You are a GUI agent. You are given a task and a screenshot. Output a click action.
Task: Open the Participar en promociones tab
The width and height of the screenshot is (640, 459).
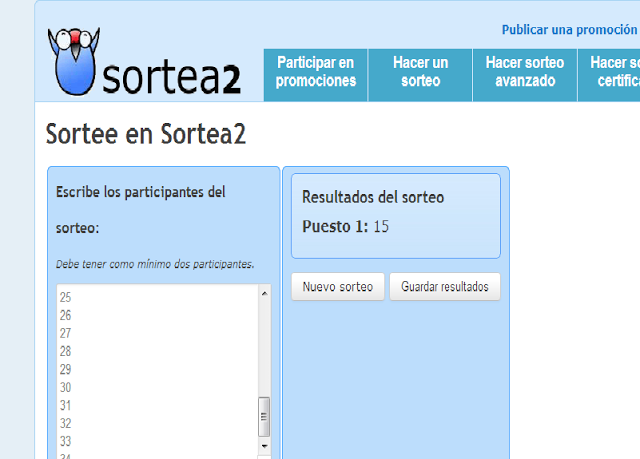pyautogui.click(x=316, y=75)
